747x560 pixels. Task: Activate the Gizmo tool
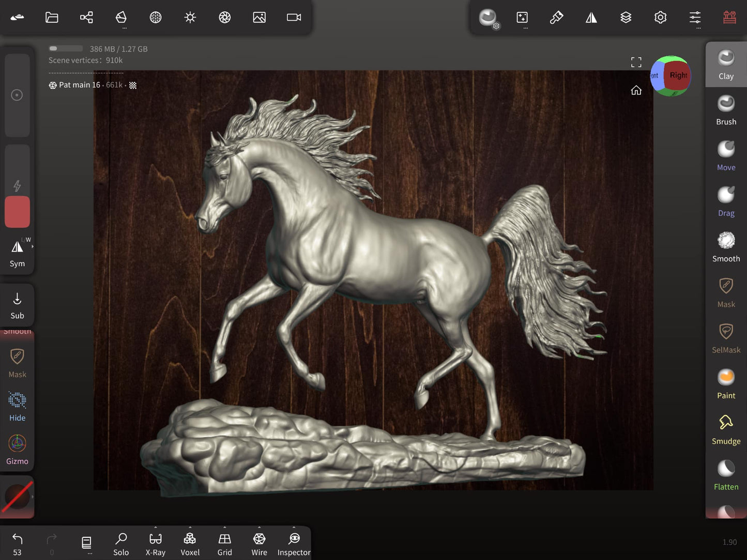click(x=17, y=448)
